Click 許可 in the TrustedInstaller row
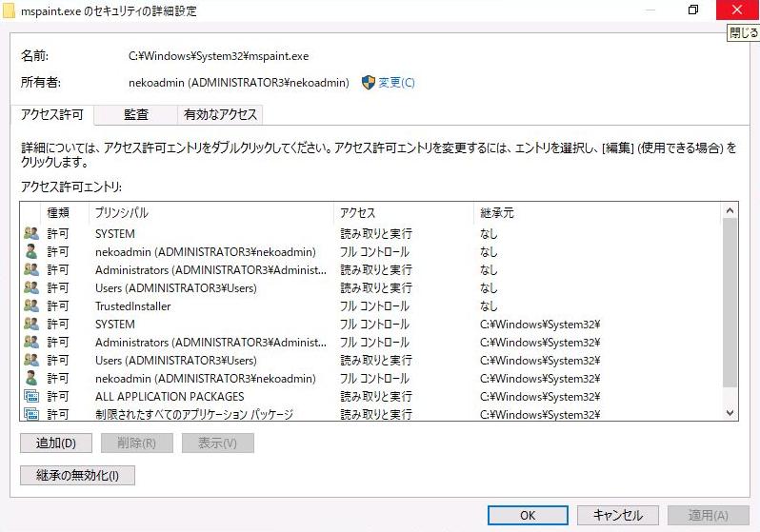This screenshot has width=760, height=532. pyautogui.click(x=58, y=306)
